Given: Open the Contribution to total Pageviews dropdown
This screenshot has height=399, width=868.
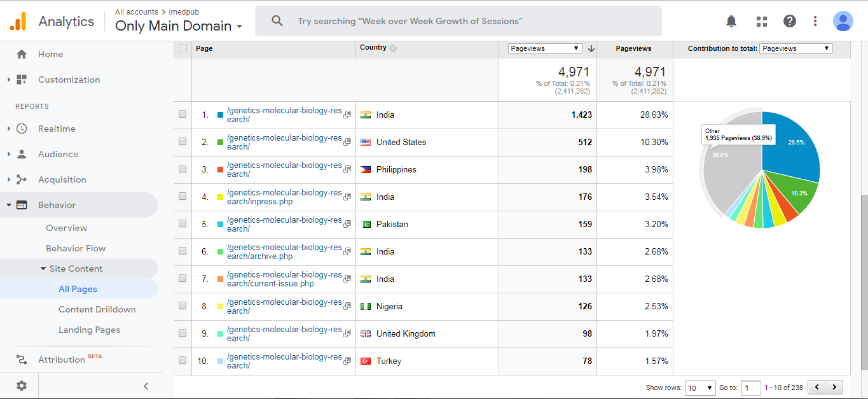Looking at the screenshot, I should (x=796, y=48).
